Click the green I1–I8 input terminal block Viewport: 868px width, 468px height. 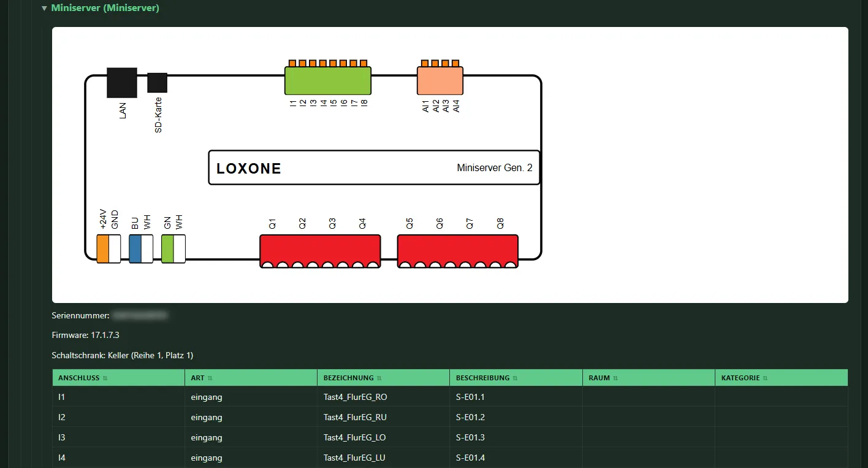click(328, 80)
